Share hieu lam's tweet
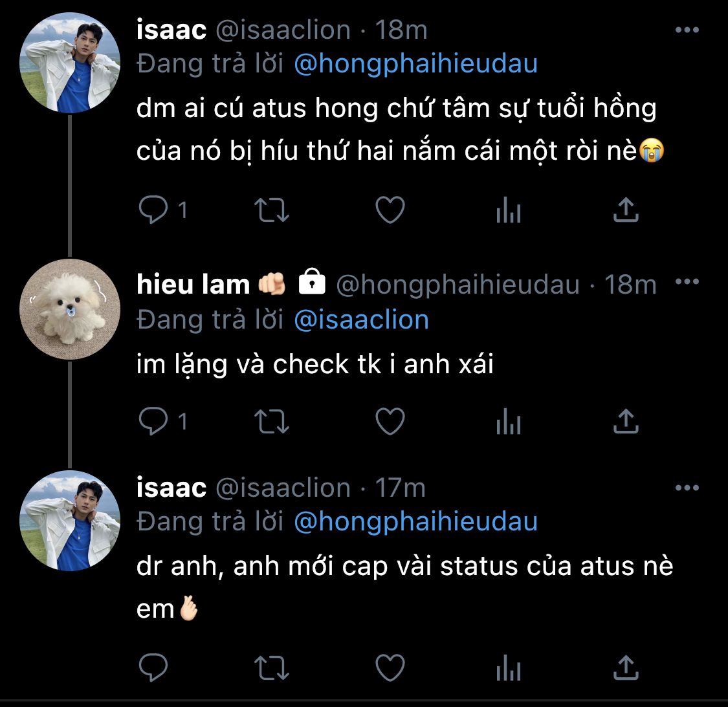The width and height of the screenshot is (728, 707). click(626, 422)
